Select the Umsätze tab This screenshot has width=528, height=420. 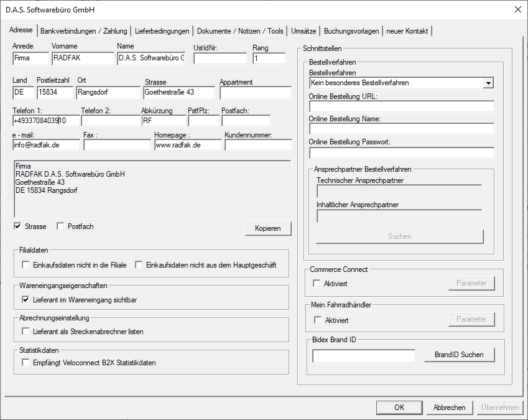pos(303,31)
